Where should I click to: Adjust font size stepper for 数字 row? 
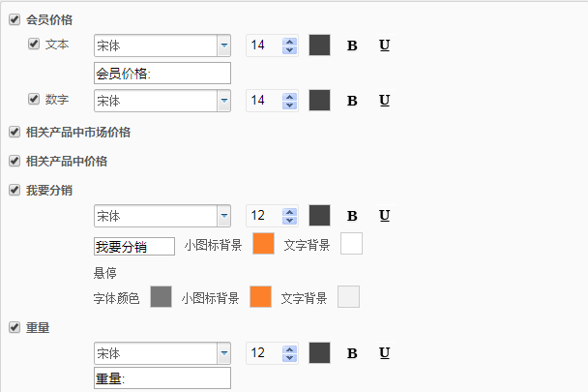click(288, 101)
